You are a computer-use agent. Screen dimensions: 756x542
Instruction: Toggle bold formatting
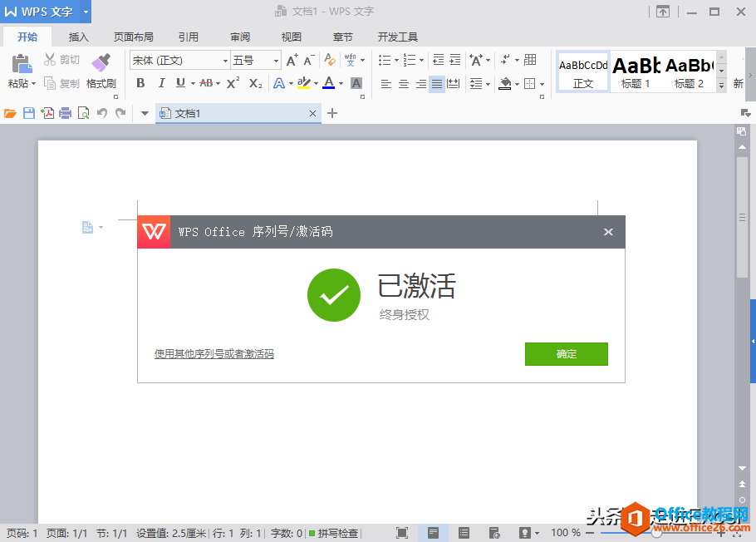(x=140, y=83)
